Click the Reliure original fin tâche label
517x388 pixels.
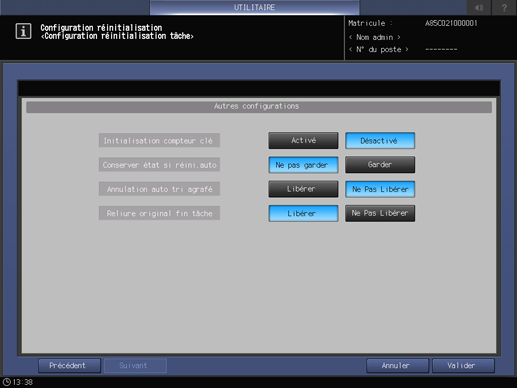click(159, 213)
